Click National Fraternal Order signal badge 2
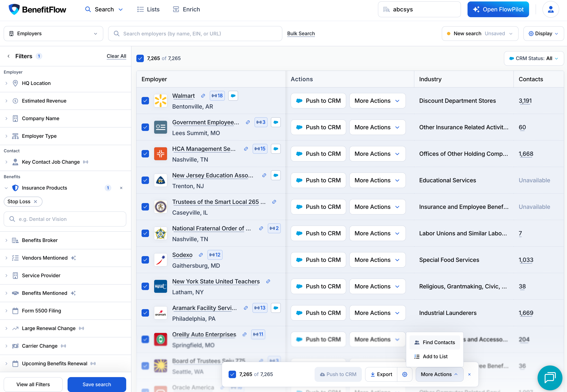The height and width of the screenshot is (392, 567). 274,228
